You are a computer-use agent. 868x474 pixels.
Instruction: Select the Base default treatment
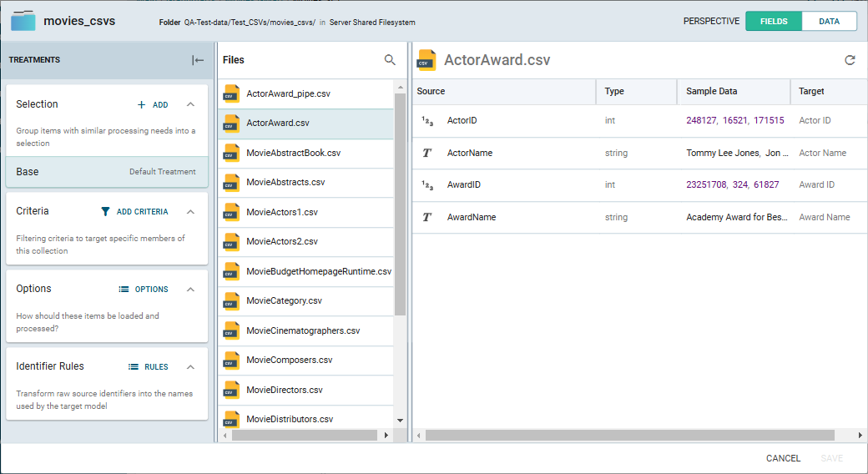[x=106, y=172]
